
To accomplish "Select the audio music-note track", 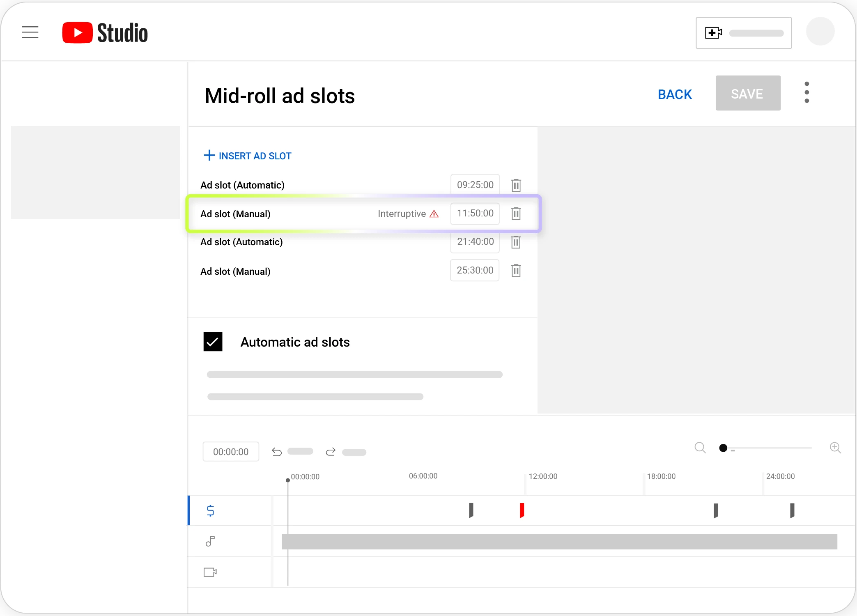I will pos(210,542).
